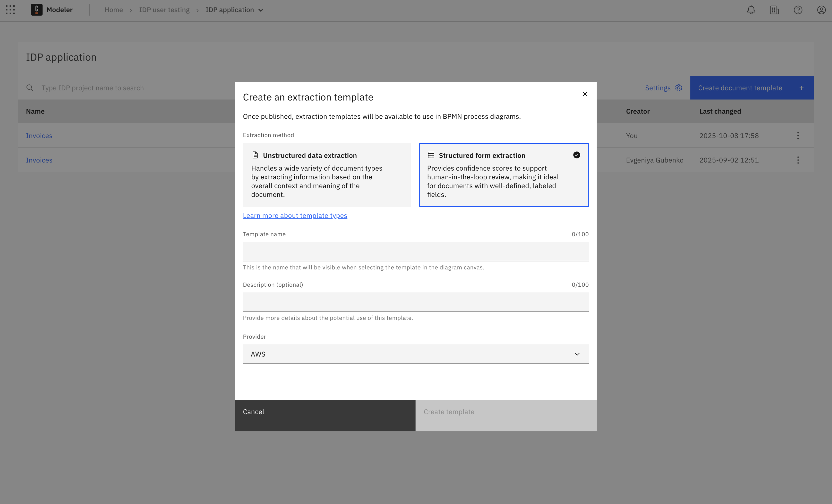Open Learn more about template types link

[295, 216]
